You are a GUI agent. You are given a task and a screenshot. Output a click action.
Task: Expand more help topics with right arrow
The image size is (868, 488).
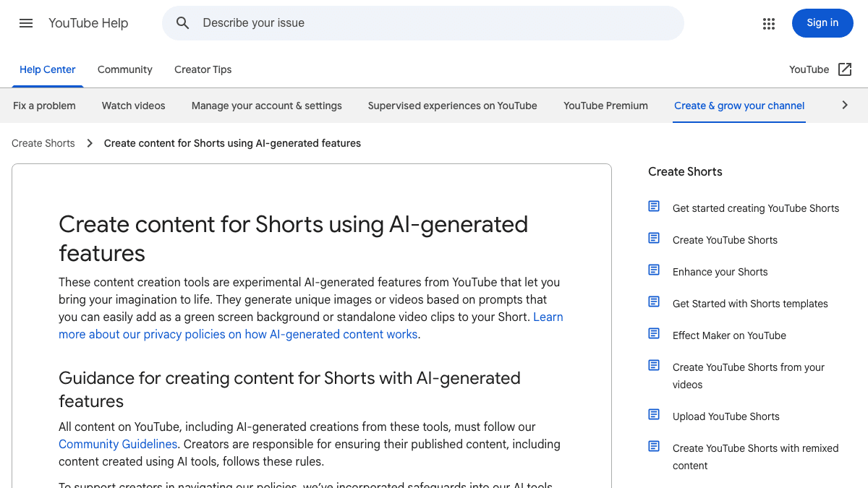pos(845,106)
